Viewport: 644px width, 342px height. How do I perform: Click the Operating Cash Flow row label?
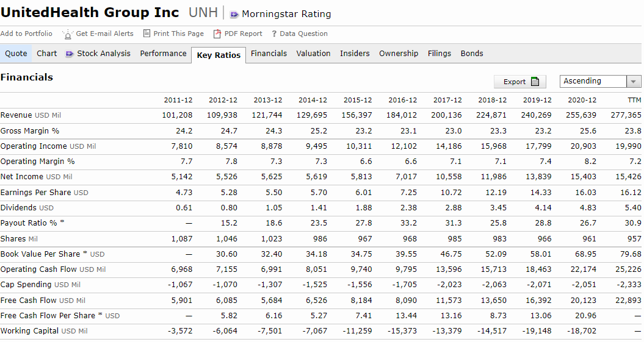(53, 269)
